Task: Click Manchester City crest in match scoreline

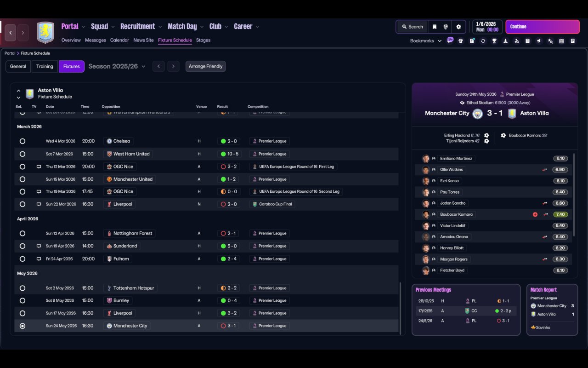Action: point(478,114)
